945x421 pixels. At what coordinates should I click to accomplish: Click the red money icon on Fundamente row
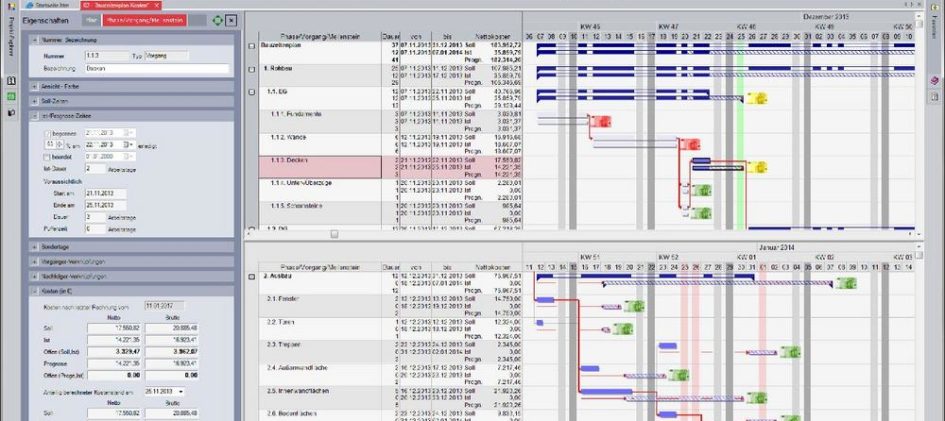point(600,122)
